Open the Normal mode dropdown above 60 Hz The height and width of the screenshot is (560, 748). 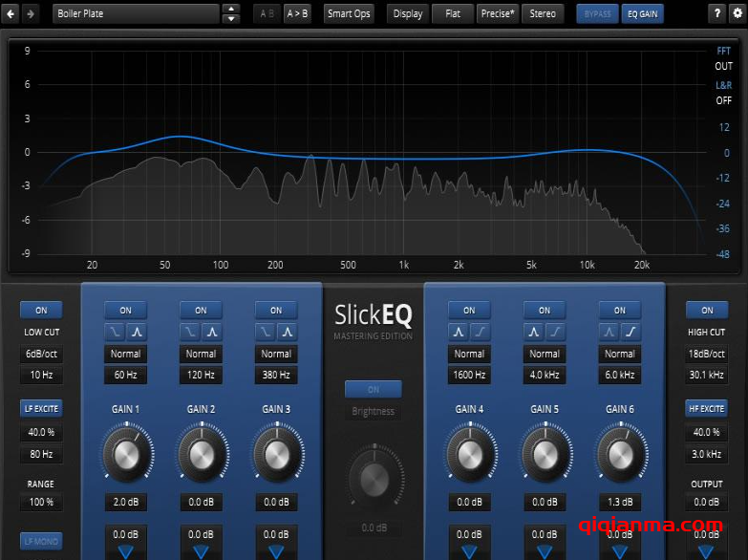tap(125, 354)
